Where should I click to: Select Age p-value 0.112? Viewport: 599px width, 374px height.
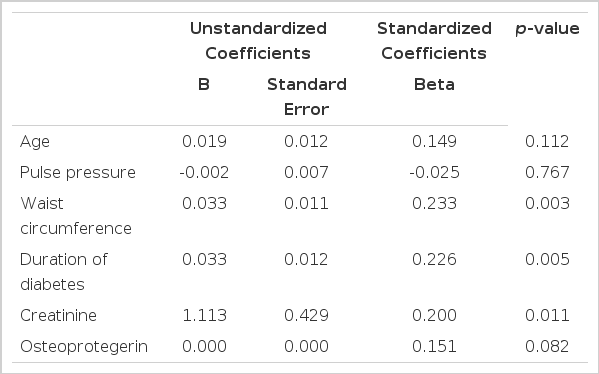[x=547, y=142]
